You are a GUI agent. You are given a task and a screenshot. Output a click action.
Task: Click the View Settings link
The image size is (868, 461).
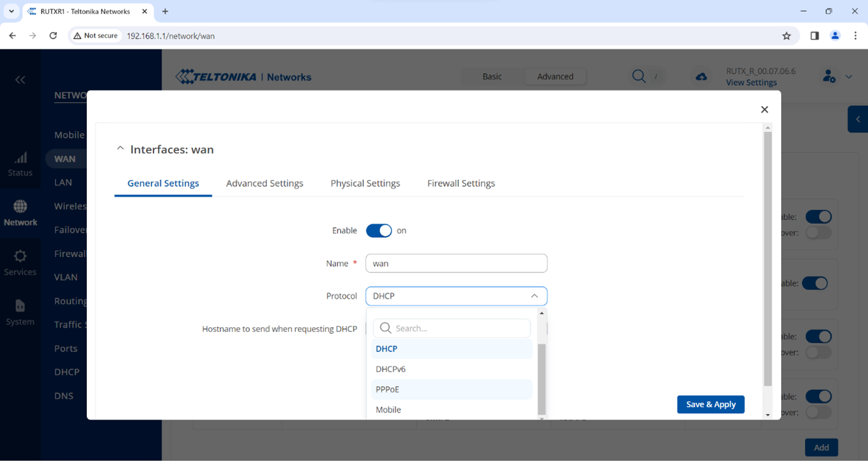click(x=751, y=82)
